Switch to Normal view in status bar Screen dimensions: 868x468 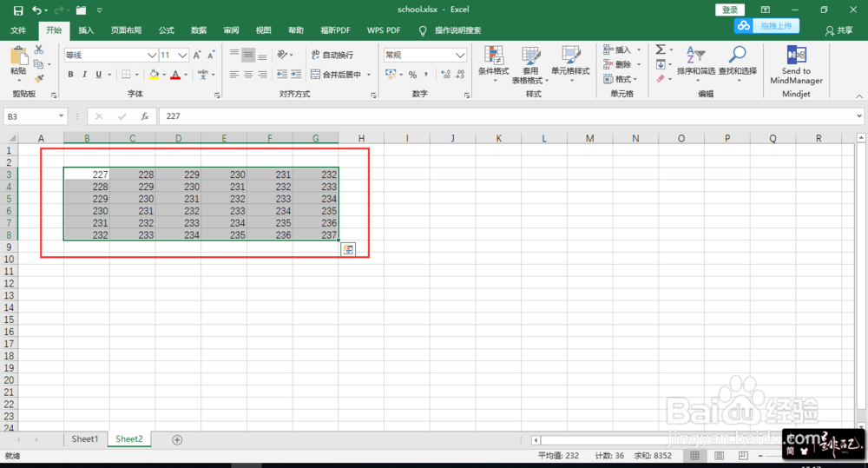coord(694,456)
